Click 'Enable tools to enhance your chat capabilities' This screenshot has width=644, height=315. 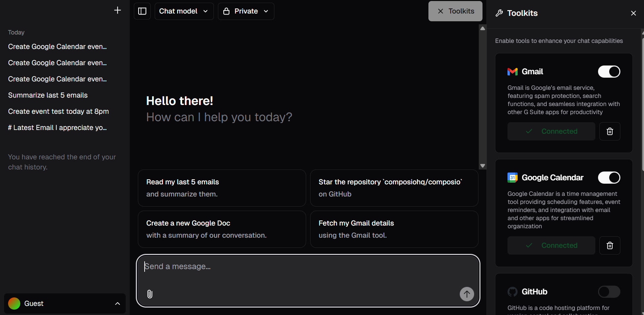[559, 41]
